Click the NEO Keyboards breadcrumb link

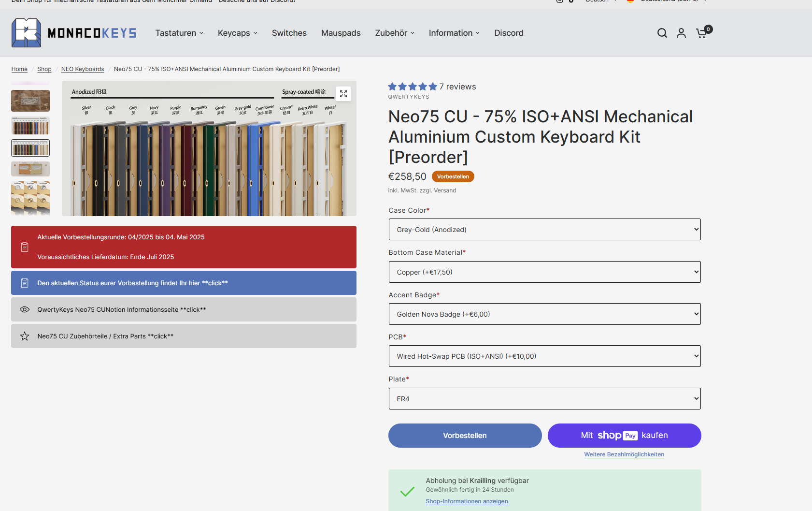click(x=83, y=69)
